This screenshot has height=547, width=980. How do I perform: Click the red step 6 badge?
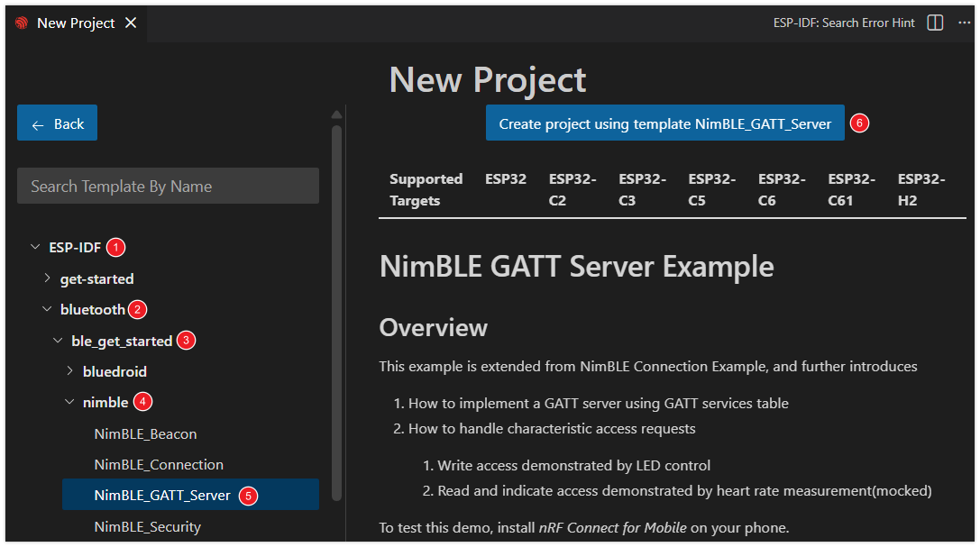click(859, 123)
